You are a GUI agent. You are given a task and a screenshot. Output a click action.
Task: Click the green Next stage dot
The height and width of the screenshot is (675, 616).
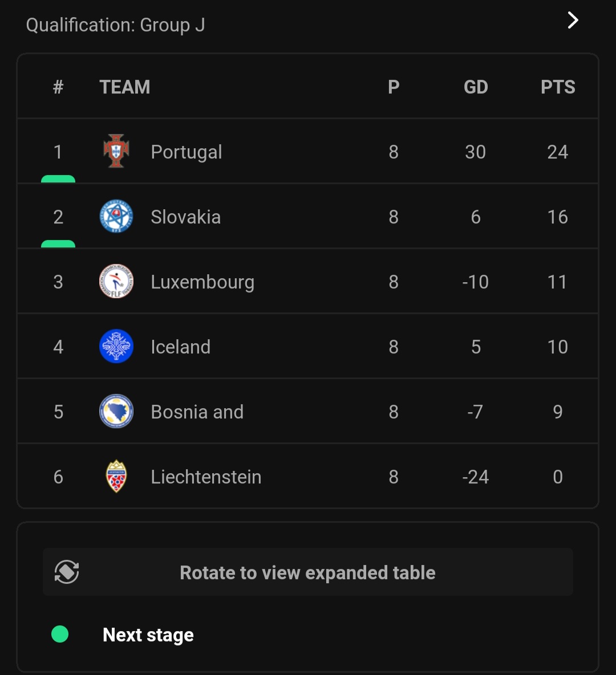pos(60,634)
